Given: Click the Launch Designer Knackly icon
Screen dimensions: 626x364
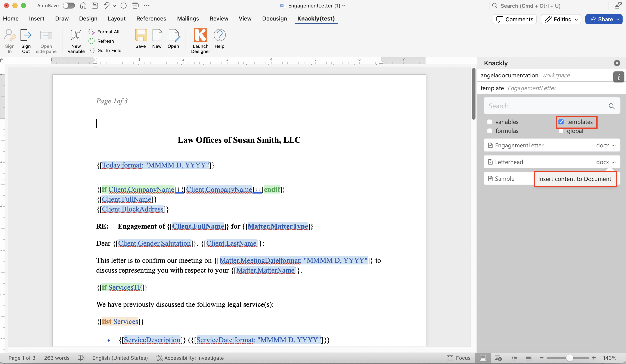Looking at the screenshot, I should point(200,35).
